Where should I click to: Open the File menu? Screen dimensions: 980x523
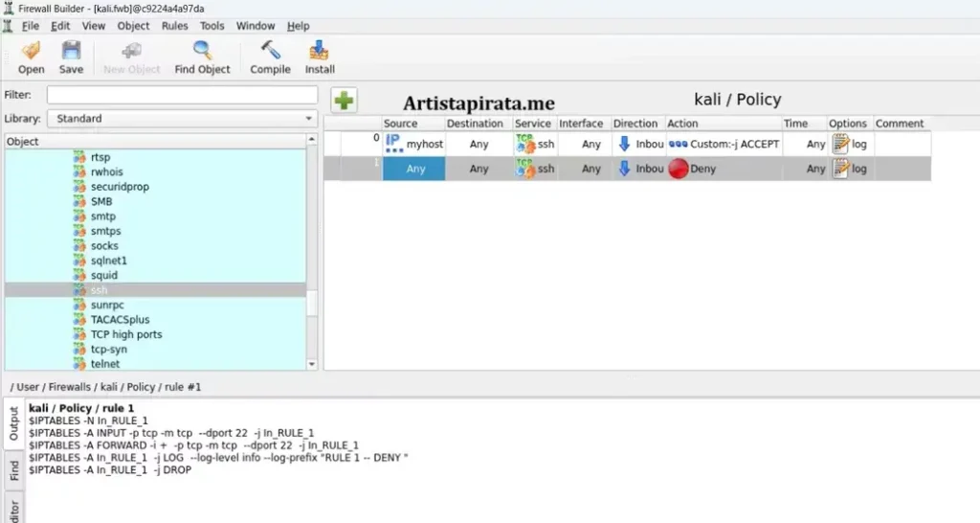pyautogui.click(x=30, y=26)
